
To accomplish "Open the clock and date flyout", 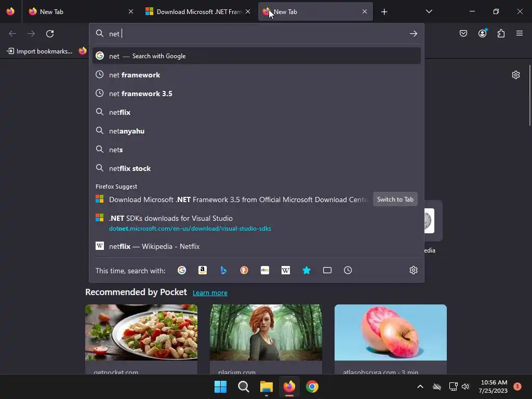I will [x=493, y=387].
